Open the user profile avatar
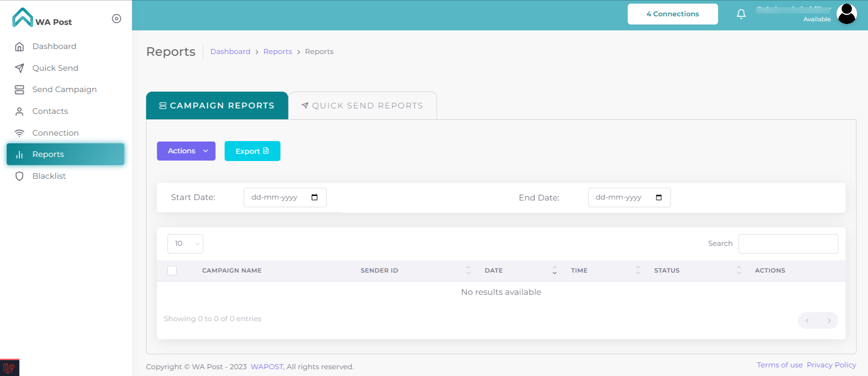This screenshot has width=868, height=376. (x=846, y=14)
